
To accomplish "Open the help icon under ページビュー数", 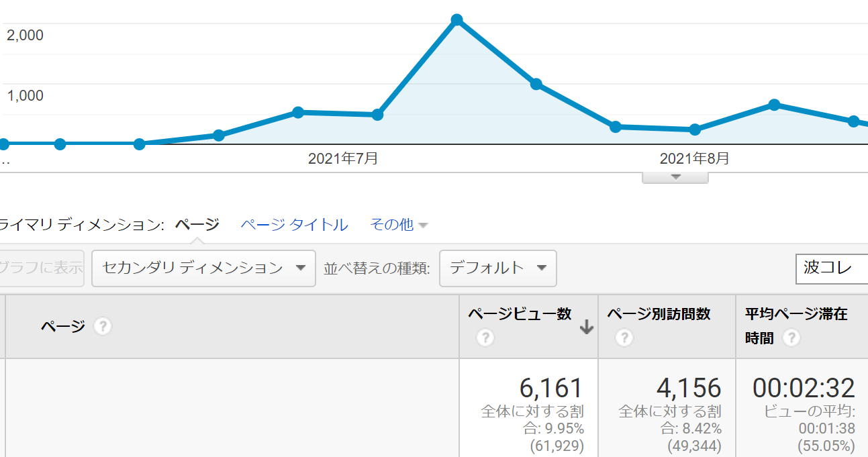I will coord(485,338).
